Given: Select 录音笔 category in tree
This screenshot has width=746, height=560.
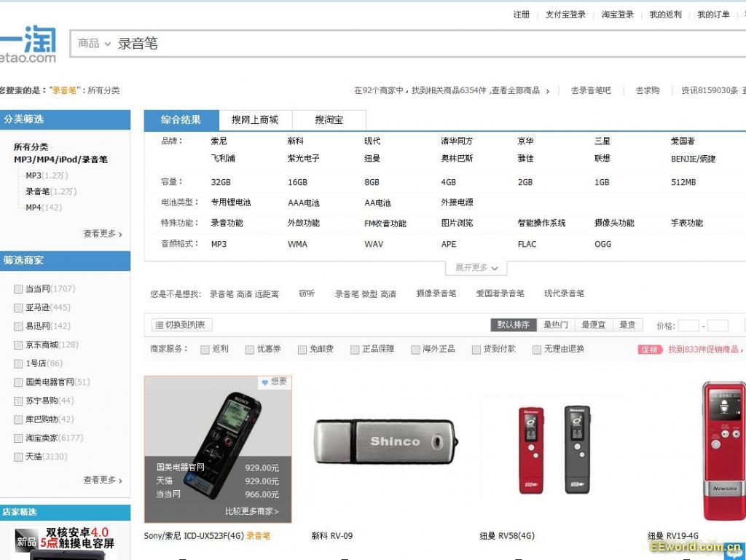Looking at the screenshot, I should [38, 192].
